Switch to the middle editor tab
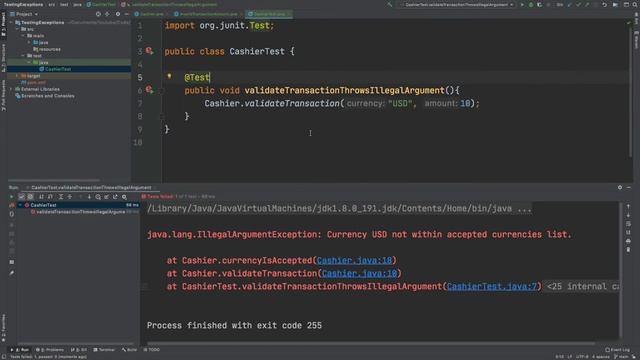Viewport: 640px width, 360px height. point(206,14)
